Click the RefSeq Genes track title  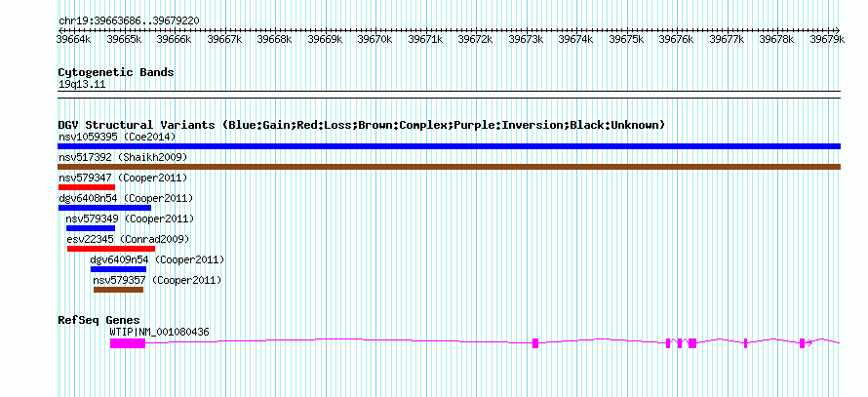(99, 320)
